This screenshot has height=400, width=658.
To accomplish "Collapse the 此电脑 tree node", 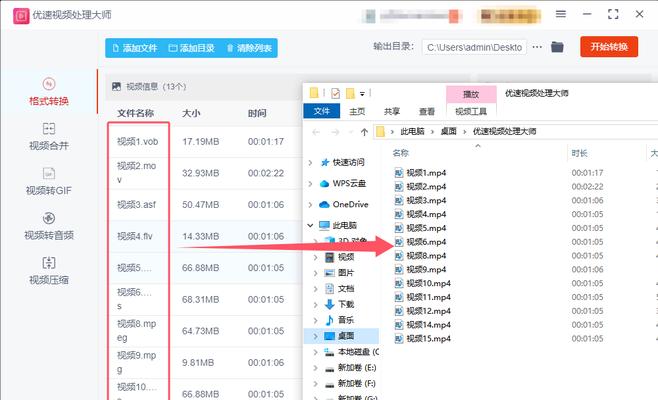I will pos(311,225).
